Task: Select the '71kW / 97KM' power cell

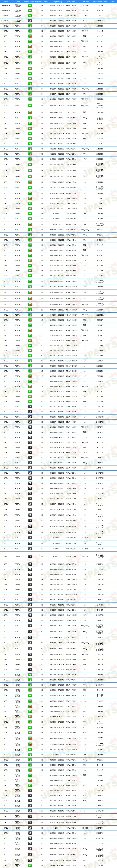Action: pyautogui.click(x=71, y=685)
